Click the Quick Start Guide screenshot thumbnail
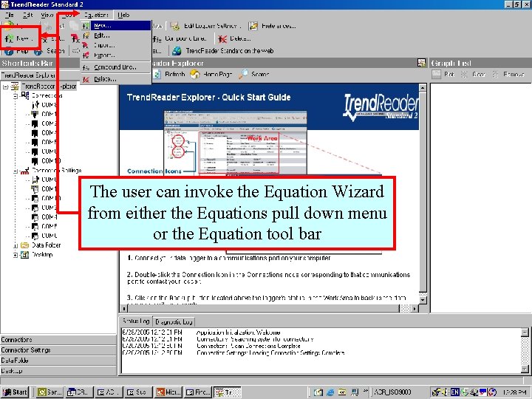 (x=236, y=143)
